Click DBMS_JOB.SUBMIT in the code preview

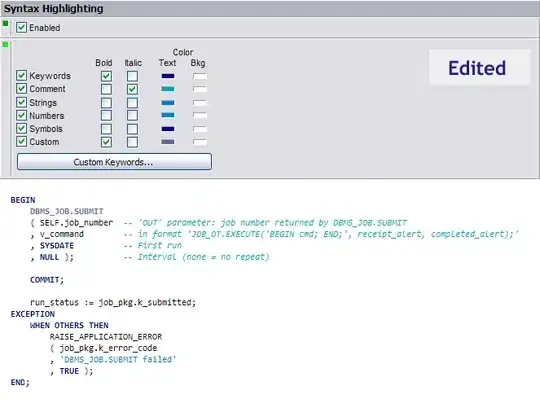(x=66, y=211)
